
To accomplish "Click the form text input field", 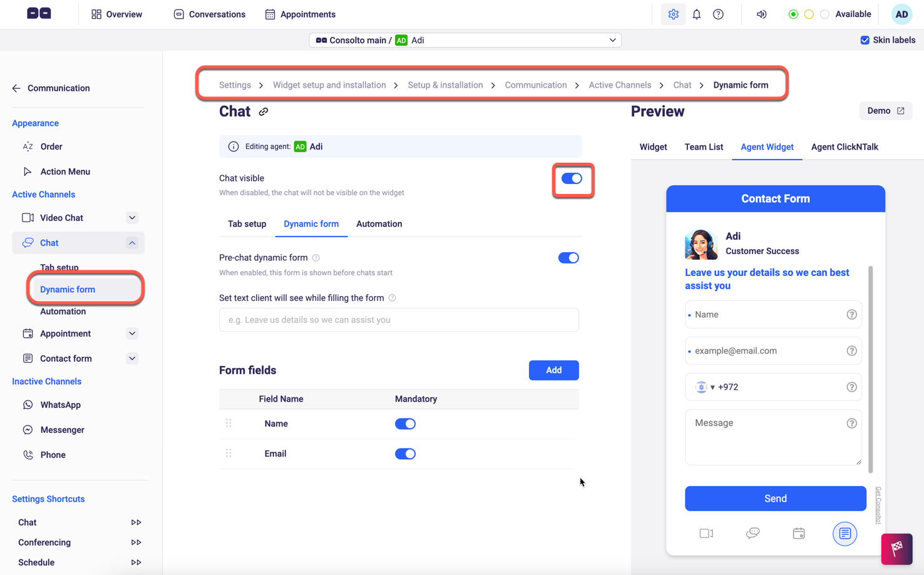I will [399, 320].
